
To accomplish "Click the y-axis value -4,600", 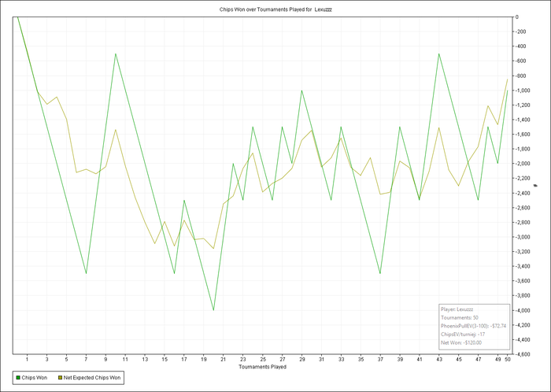I will pyautogui.click(x=521, y=354).
